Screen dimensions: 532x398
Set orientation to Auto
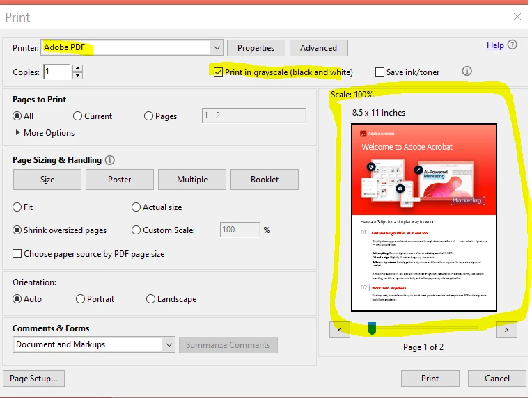tap(17, 299)
